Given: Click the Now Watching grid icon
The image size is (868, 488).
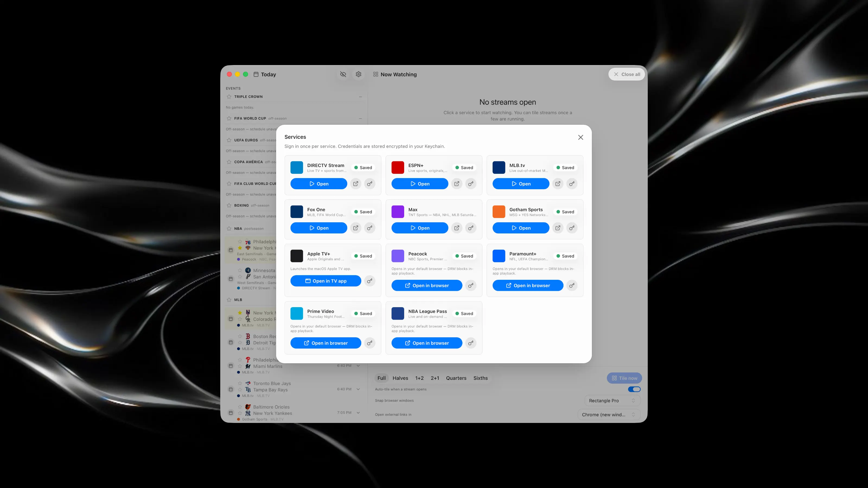Looking at the screenshot, I should (376, 74).
